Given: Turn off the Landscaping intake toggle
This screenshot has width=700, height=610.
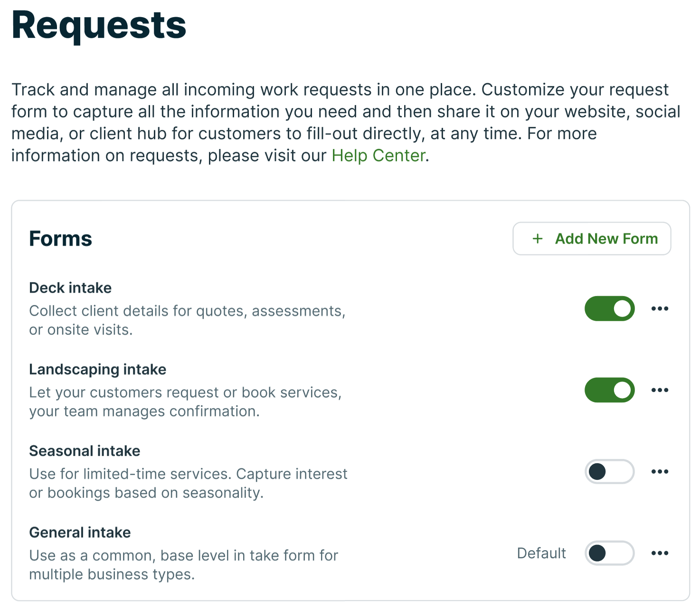Looking at the screenshot, I should click(x=609, y=390).
